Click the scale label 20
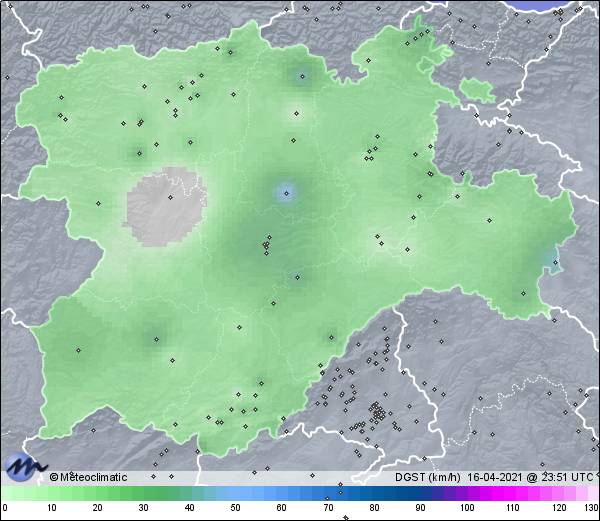The height and width of the screenshot is (521, 600). [x=98, y=508]
